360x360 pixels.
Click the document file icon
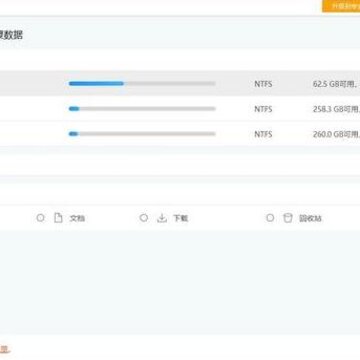coord(58,218)
